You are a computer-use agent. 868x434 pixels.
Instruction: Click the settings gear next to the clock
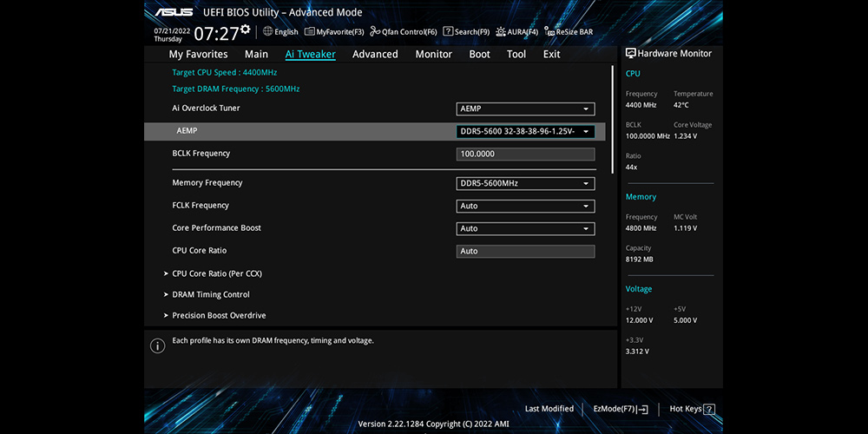(246, 29)
